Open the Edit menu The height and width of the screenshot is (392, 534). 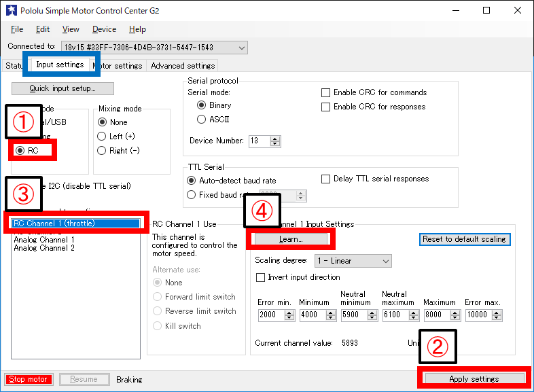(x=43, y=29)
